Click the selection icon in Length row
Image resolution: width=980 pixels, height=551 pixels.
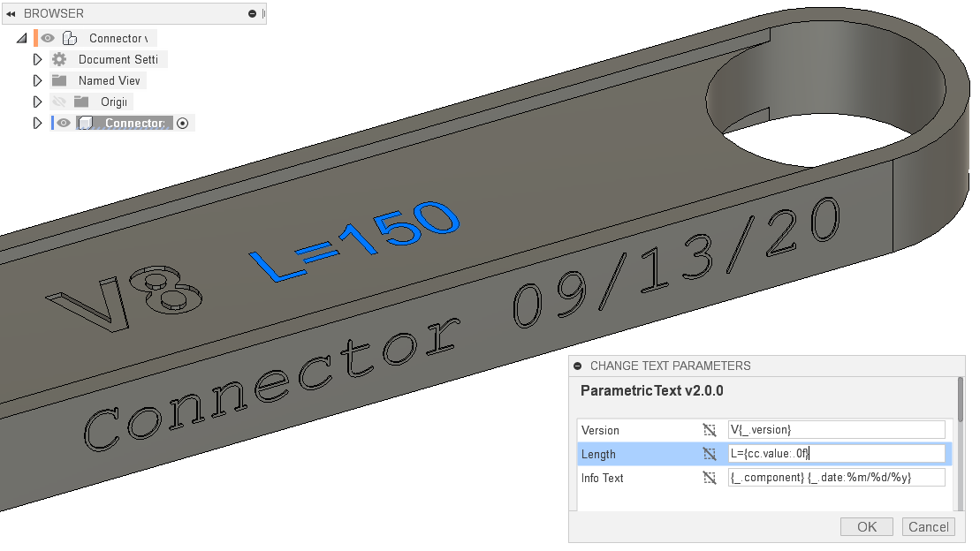(709, 454)
